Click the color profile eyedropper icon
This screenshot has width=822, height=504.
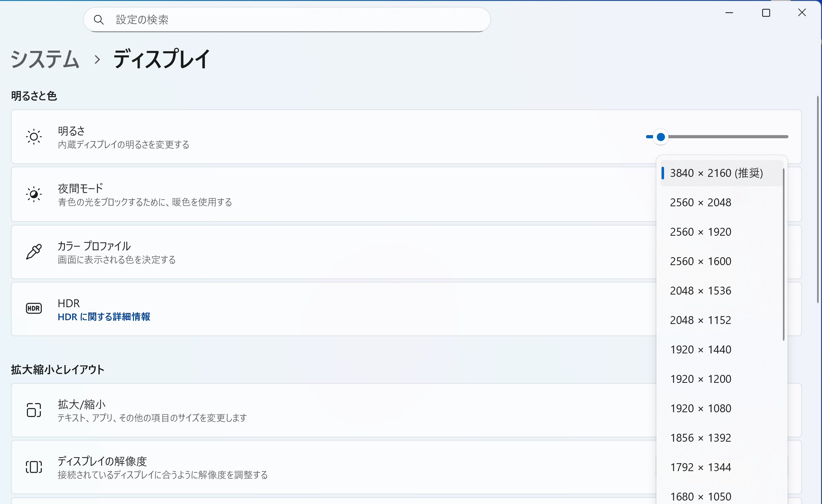(x=34, y=252)
